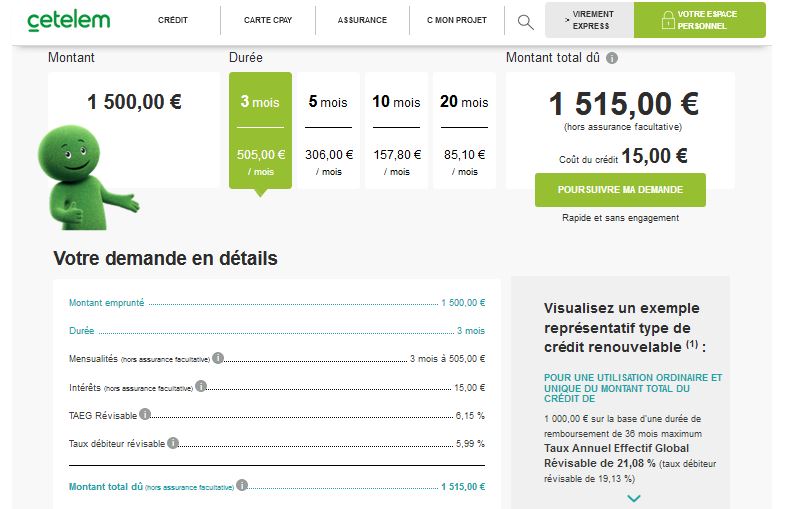This screenshot has width=786, height=509.
Task: Open the Assurance menu
Action: (x=362, y=21)
